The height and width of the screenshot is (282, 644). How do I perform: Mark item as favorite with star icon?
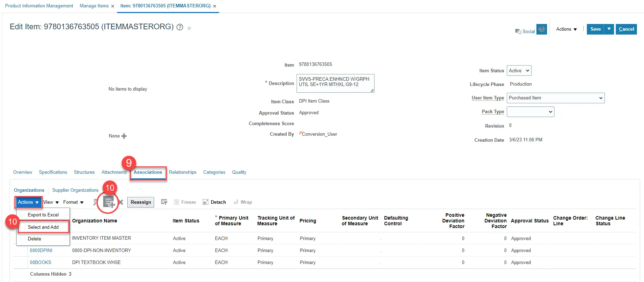click(x=189, y=28)
